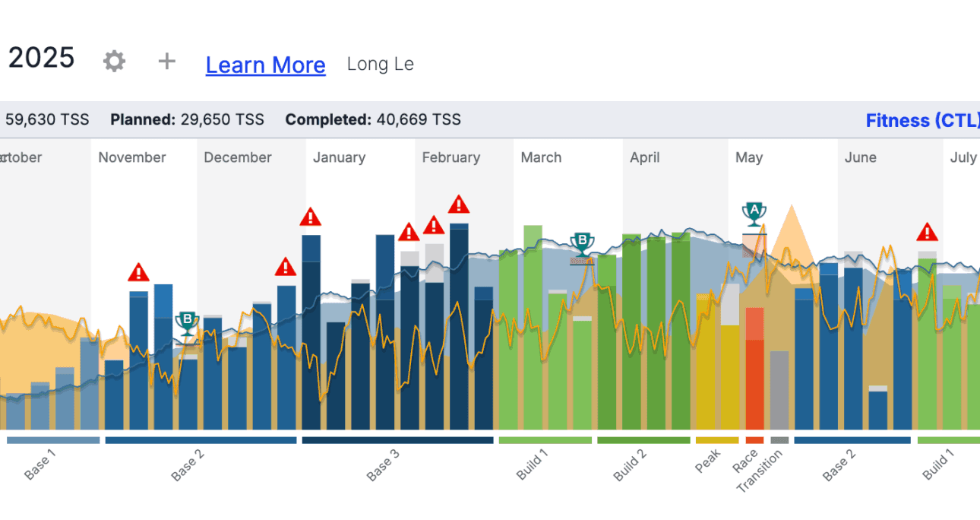This screenshot has height=520, width=980.
Task: Click the warning alert icon in November
Action: [138, 273]
